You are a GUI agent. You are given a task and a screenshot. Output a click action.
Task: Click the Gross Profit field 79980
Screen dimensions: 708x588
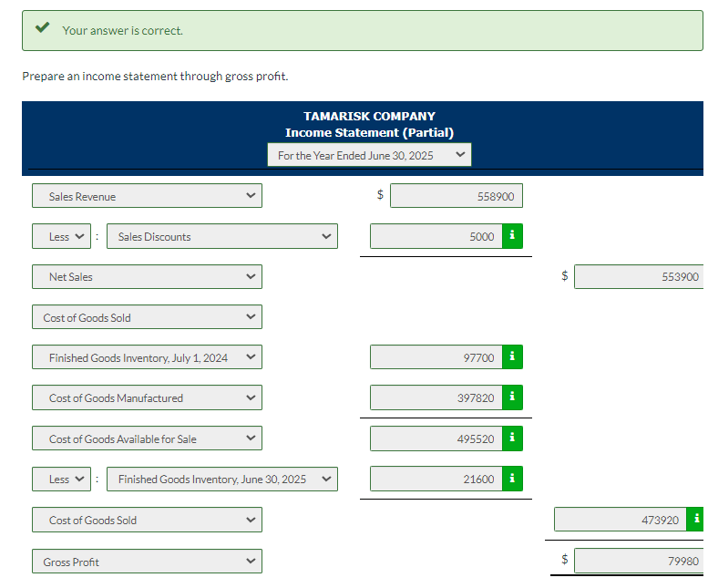[x=639, y=561]
